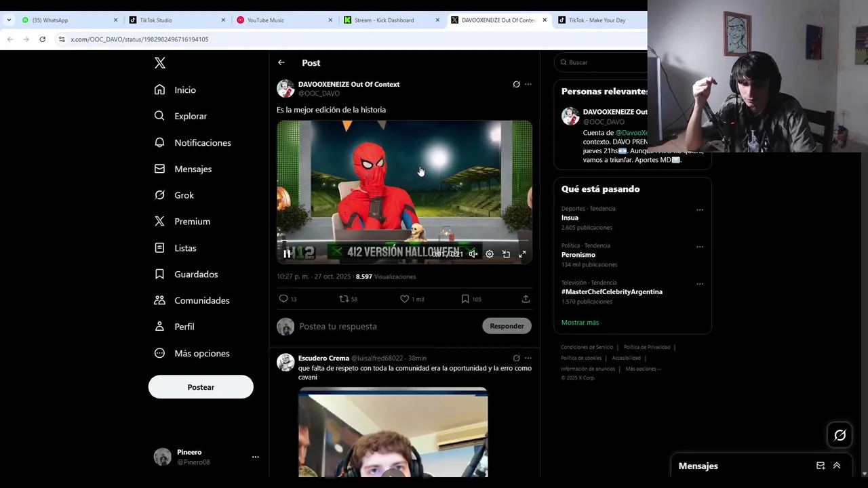
Task: Open the OOC_DAVO profile avatar on the post
Action: 285,89
